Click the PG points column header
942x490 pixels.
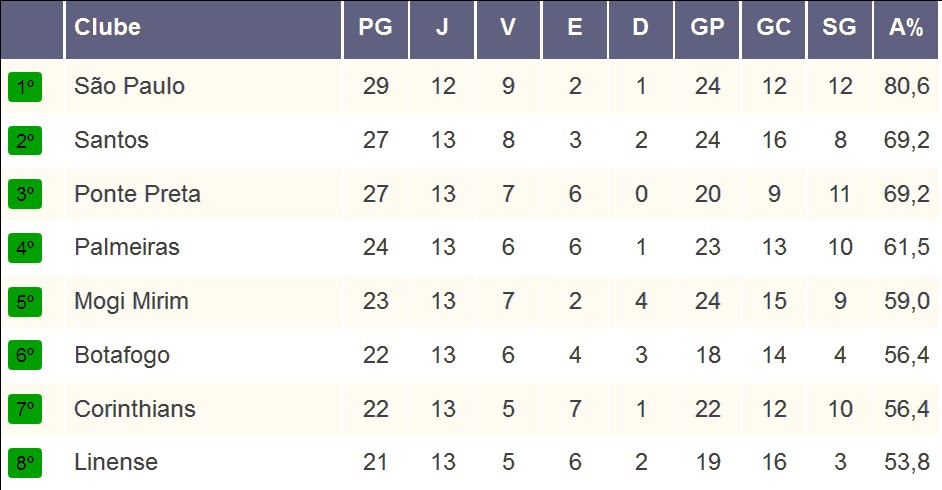[x=375, y=29]
